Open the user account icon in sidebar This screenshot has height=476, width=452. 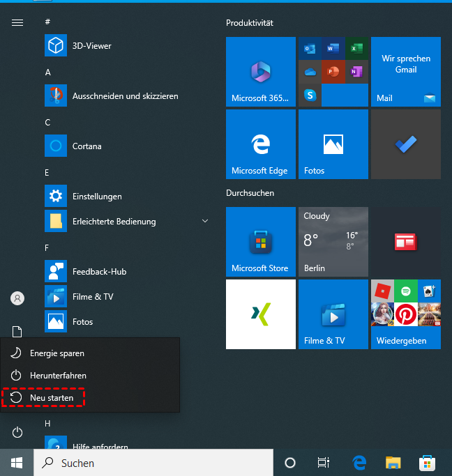tap(17, 298)
